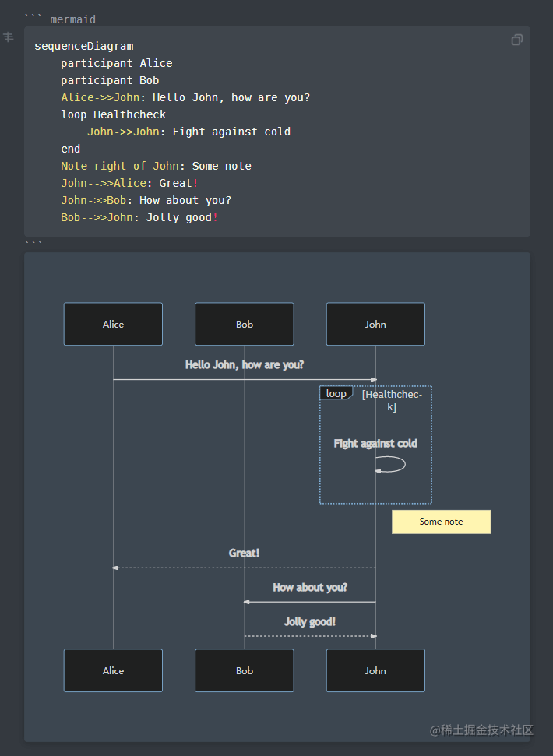Click the 'loop' label tag in diagram

336,393
